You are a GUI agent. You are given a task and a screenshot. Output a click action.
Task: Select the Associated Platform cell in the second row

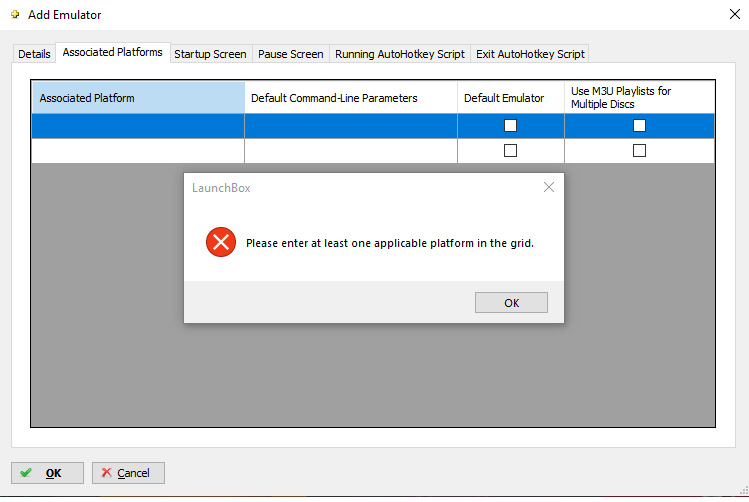(x=138, y=151)
